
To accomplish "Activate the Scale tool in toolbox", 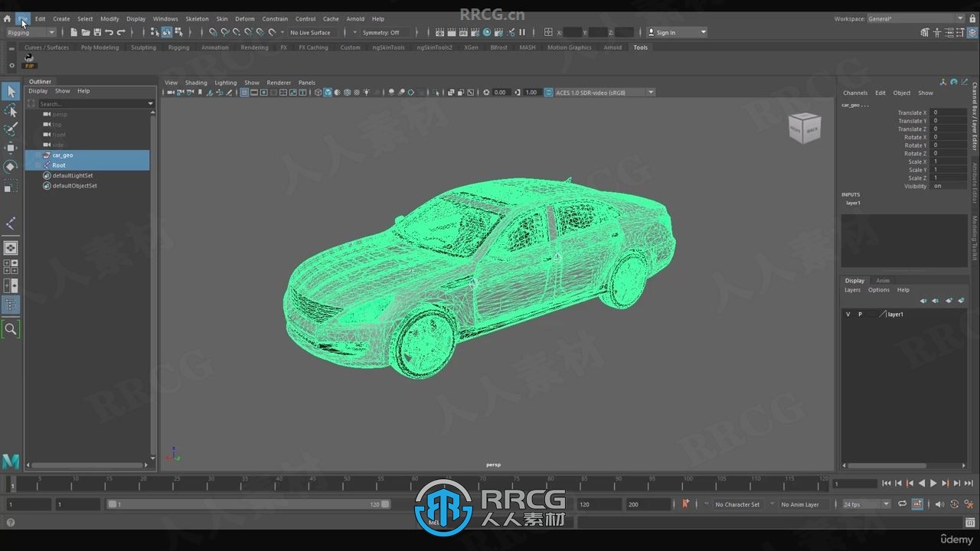I will point(11,186).
